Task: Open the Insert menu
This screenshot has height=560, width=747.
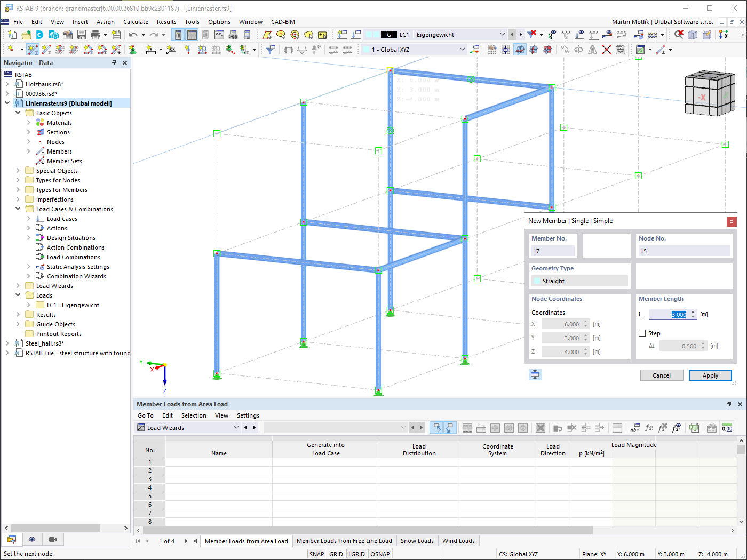Action: (80, 22)
